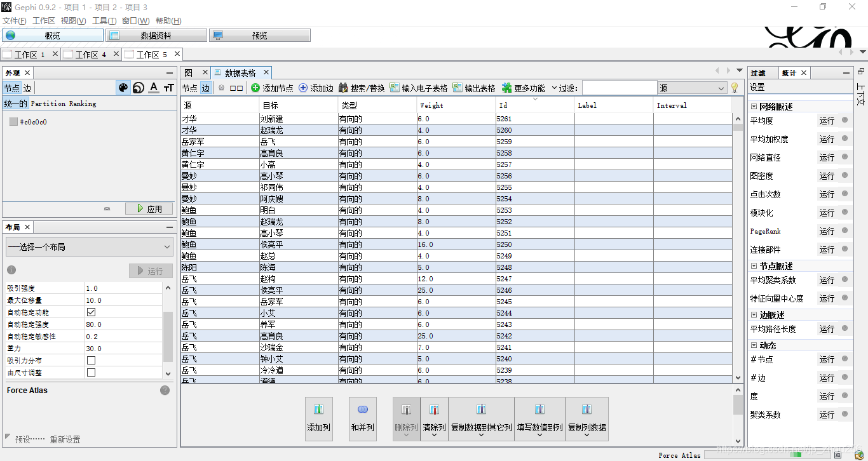Viewport: 868px width, 461px height.
Task: Click the data table configuration gear icon
Action: click(x=221, y=88)
